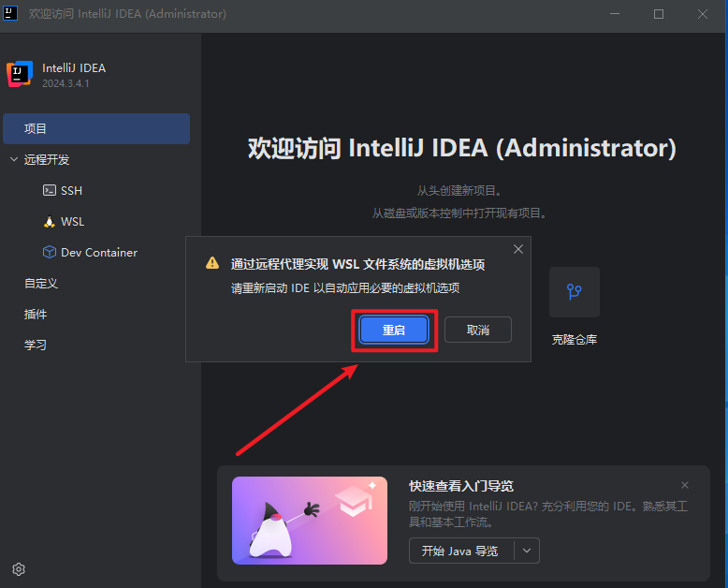
Task: Click the IntelliJ IDEA logo icon
Action: 20,74
